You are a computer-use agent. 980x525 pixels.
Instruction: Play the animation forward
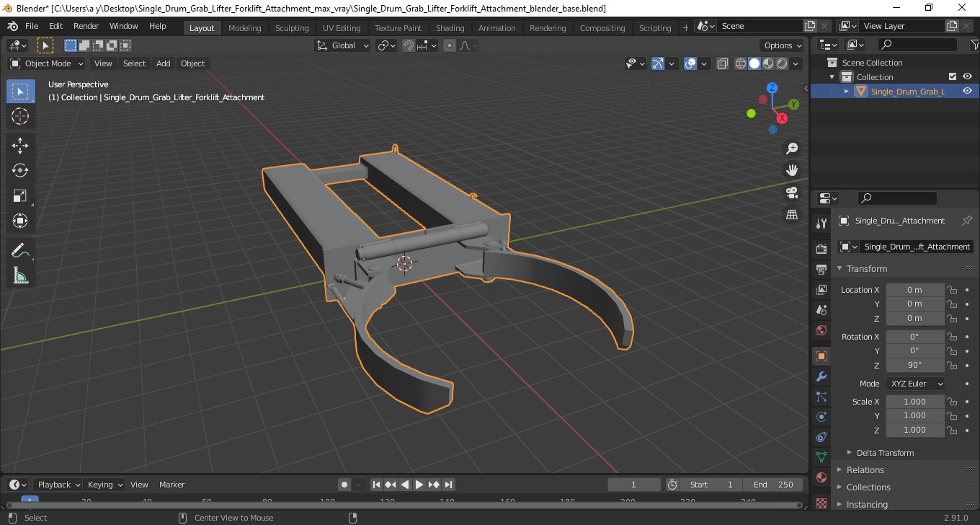pos(419,485)
